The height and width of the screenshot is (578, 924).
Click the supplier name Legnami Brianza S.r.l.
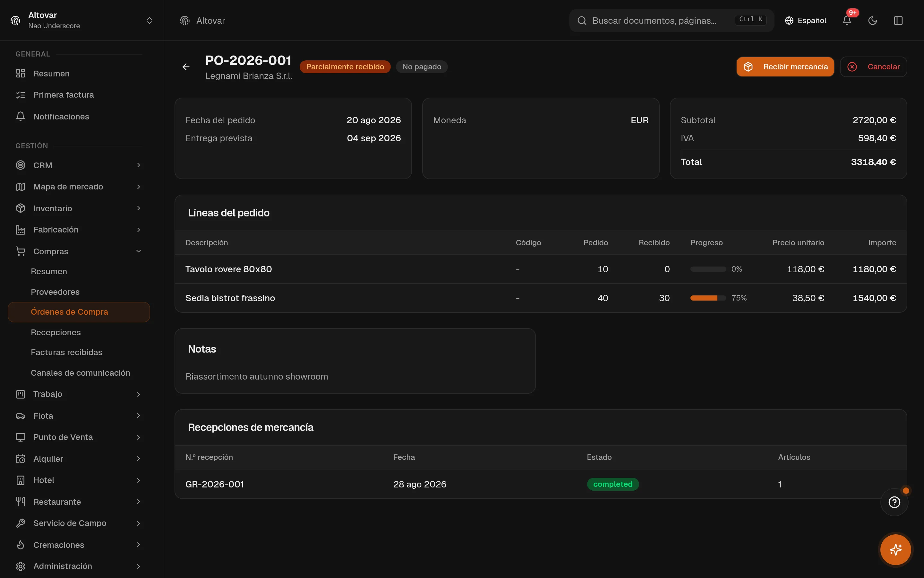click(x=249, y=76)
